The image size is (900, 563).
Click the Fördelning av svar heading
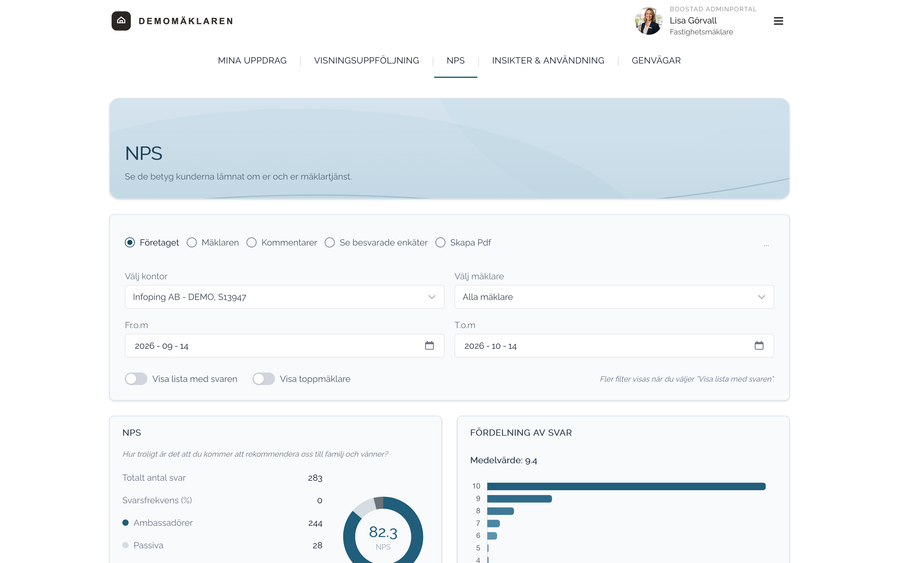(x=521, y=433)
